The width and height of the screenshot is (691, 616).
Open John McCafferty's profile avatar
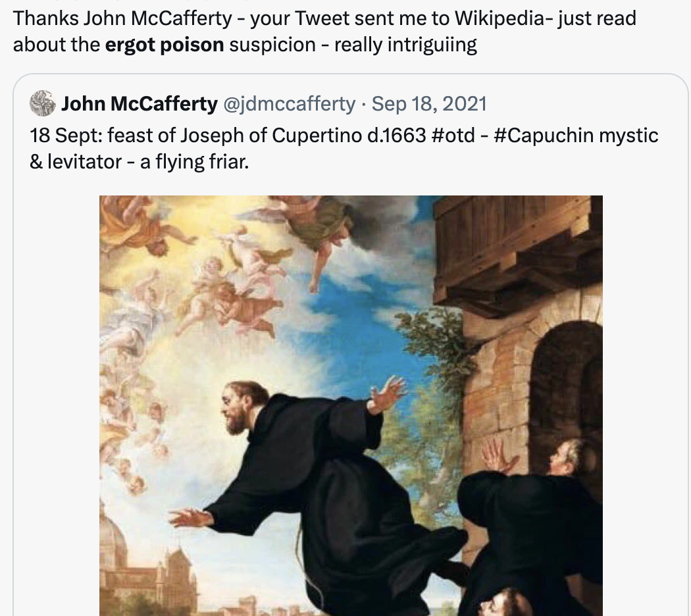[x=43, y=103]
